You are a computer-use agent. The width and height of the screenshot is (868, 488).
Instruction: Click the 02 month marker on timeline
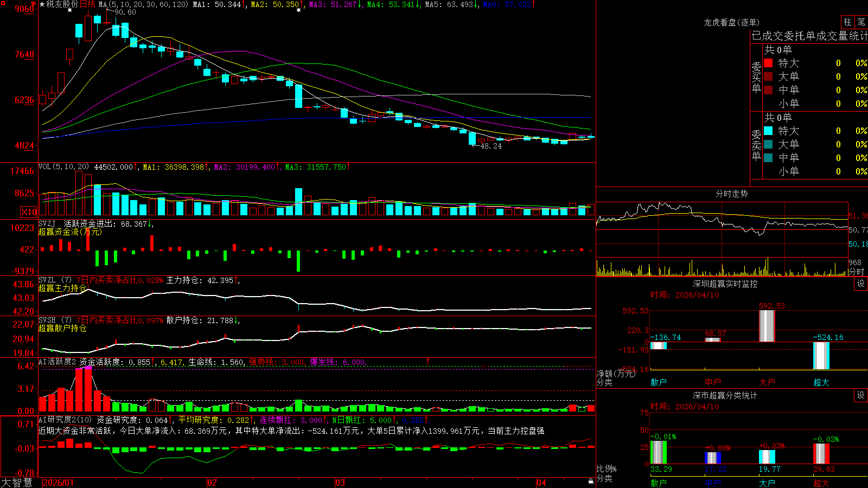tap(212, 483)
